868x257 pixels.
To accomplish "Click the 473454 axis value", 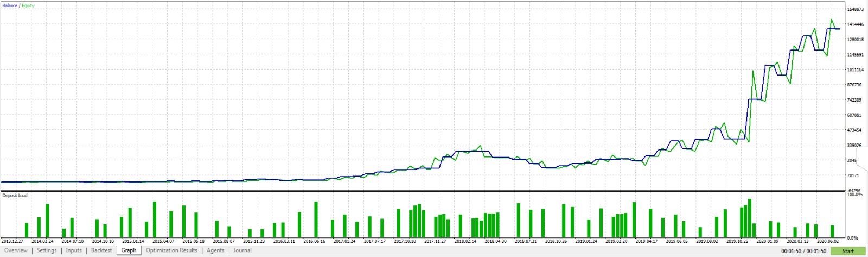I will pos(854,130).
